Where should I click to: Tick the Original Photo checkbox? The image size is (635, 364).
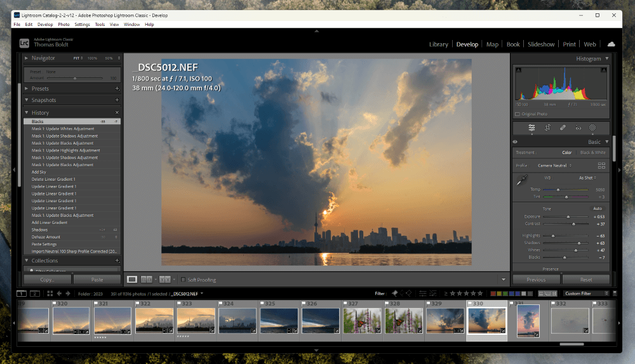coord(518,114)
